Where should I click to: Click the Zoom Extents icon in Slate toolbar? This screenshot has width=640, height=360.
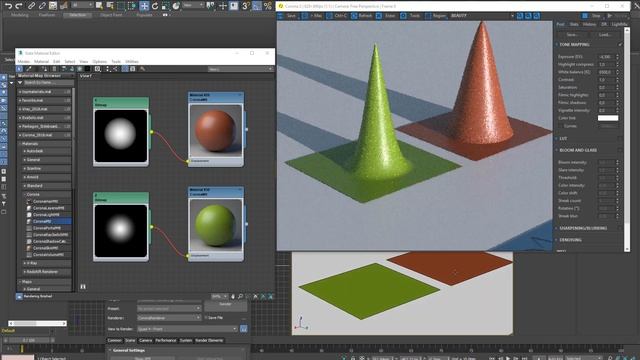coord(256,296)
